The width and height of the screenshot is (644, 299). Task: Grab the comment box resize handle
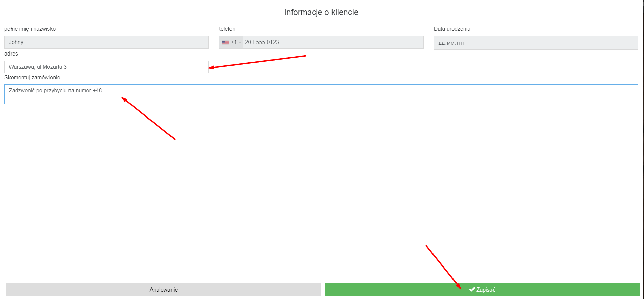point(636,102)
